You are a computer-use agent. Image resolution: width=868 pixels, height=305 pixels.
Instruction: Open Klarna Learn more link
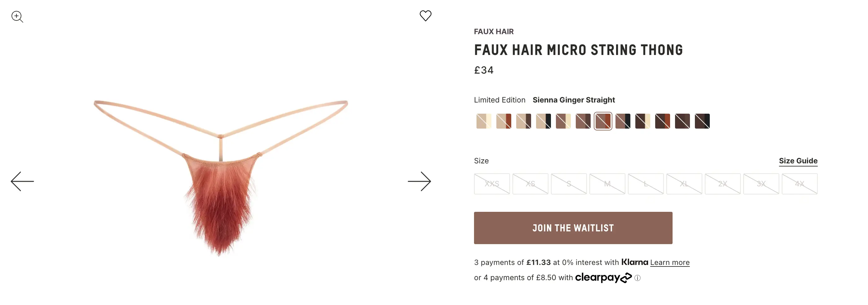(x=669, y=262)
